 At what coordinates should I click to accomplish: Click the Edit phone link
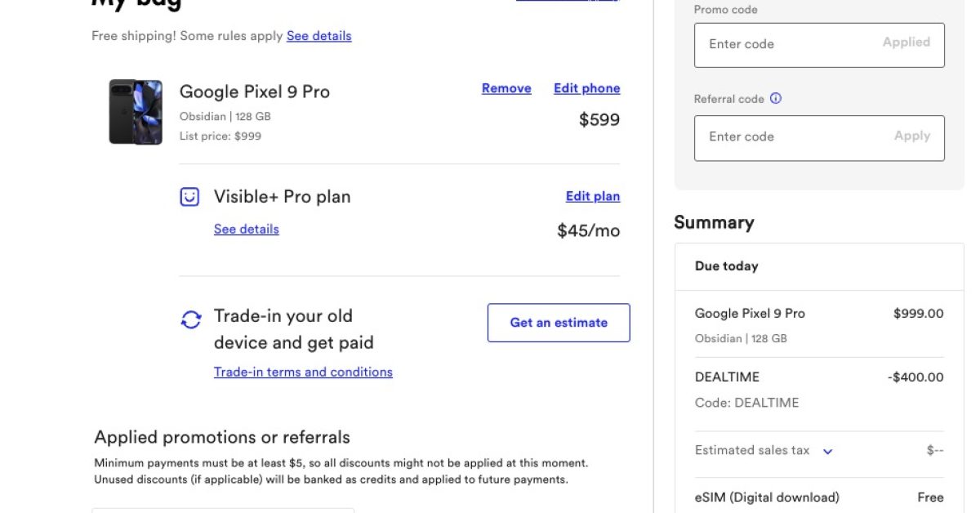(x=586, y=88)
